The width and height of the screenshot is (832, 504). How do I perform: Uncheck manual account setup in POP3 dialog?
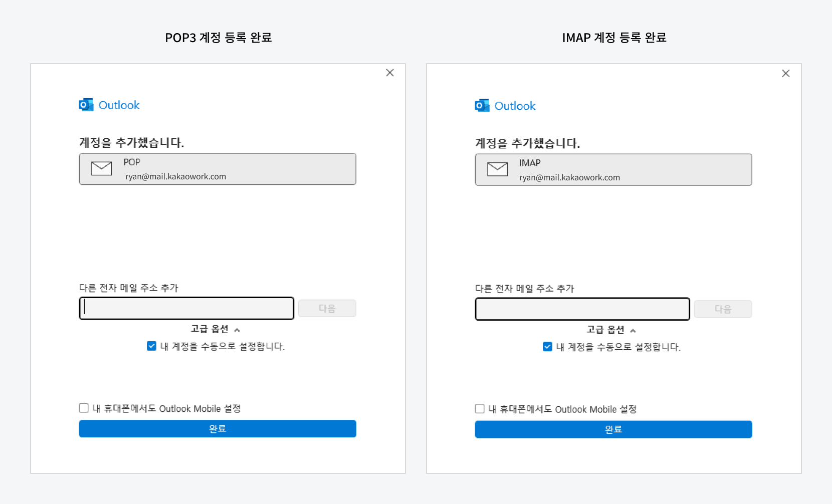151,346
